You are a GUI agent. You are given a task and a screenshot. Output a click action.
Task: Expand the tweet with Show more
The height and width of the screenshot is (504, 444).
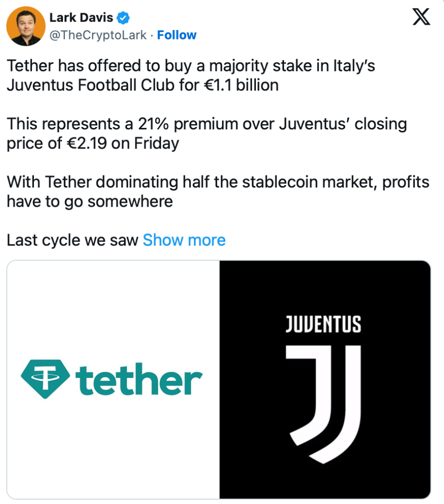point(184,240)
